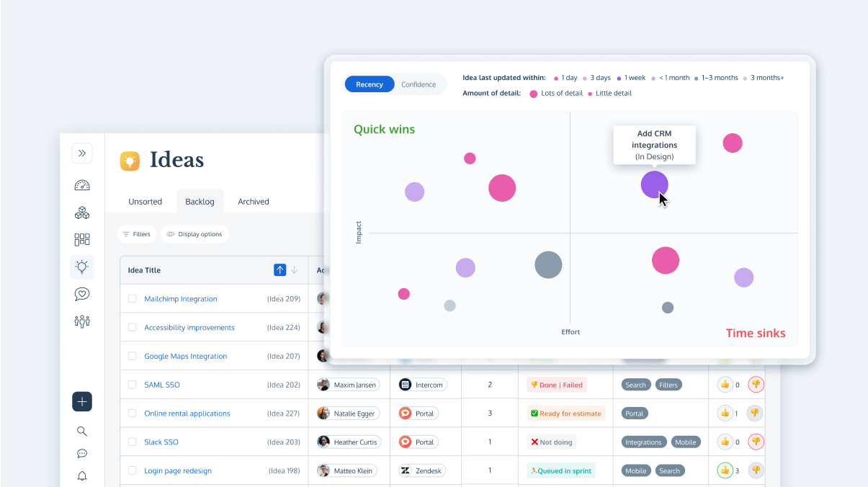This screenshot has width=868, height=487.
Task: Thumbs up the Login page redesign idea
Action: pos(725,470)
